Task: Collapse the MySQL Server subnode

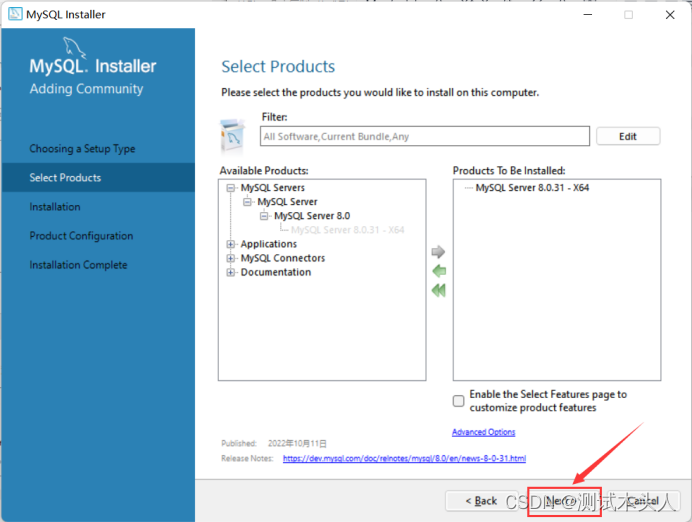Action: tap(247, 202)
